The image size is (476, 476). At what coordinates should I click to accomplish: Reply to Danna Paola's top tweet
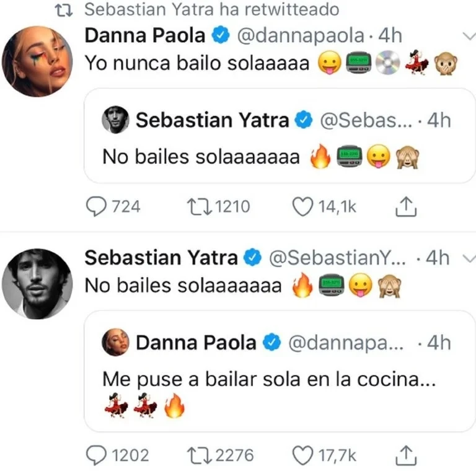pyautogui.click(x=95, y=206)
